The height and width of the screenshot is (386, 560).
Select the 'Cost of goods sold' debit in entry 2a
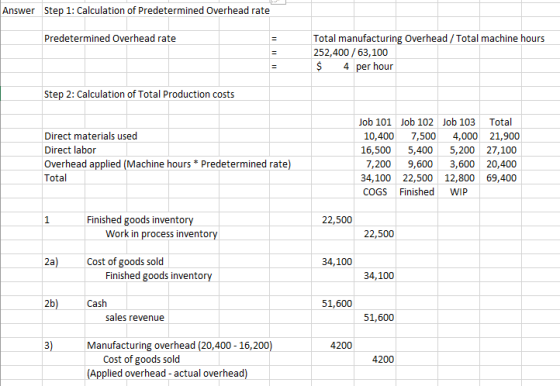(x=125, y=262)
